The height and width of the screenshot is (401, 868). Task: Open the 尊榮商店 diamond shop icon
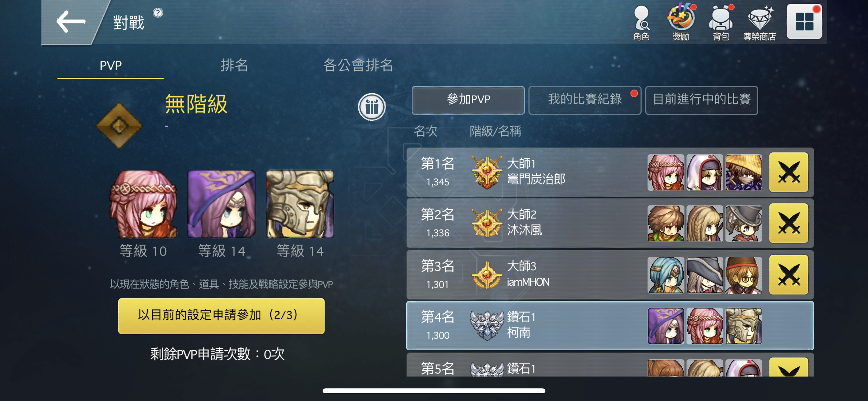[x=759, y=23]
